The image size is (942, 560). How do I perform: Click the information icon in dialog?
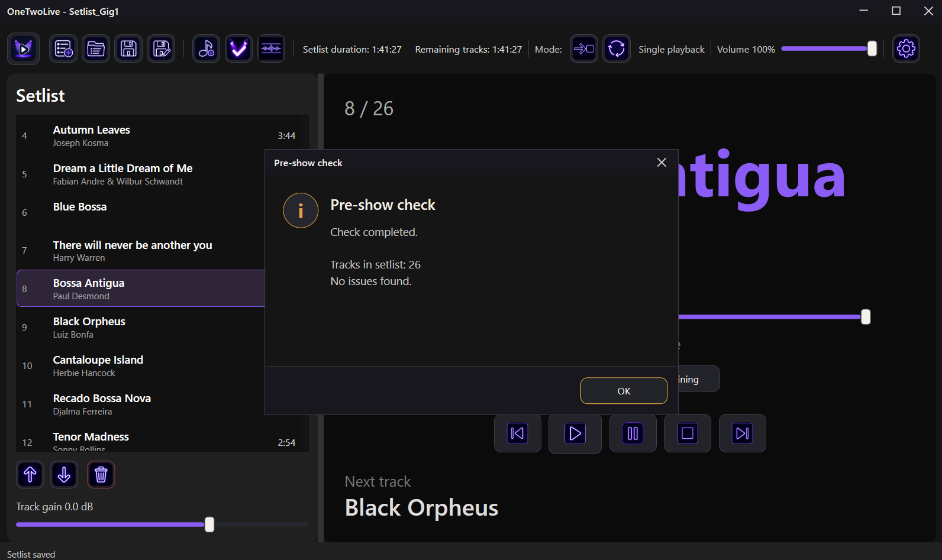(x=301, y=211)
